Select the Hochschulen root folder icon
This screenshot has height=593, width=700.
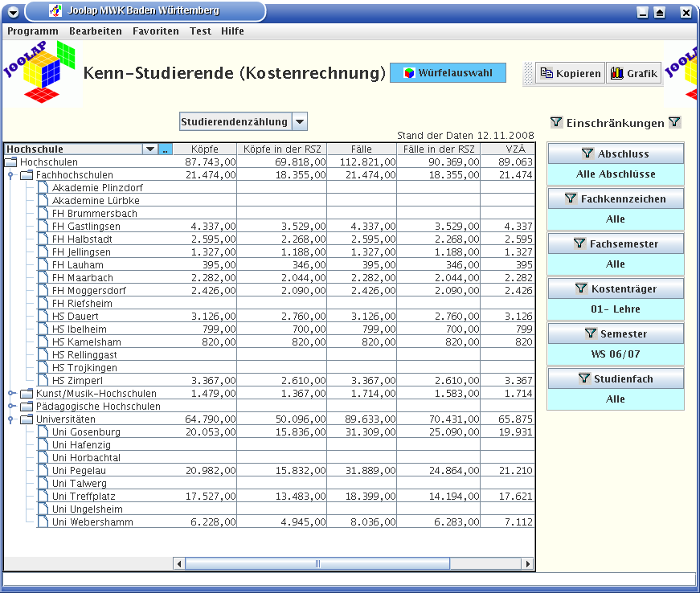[11, 162]
